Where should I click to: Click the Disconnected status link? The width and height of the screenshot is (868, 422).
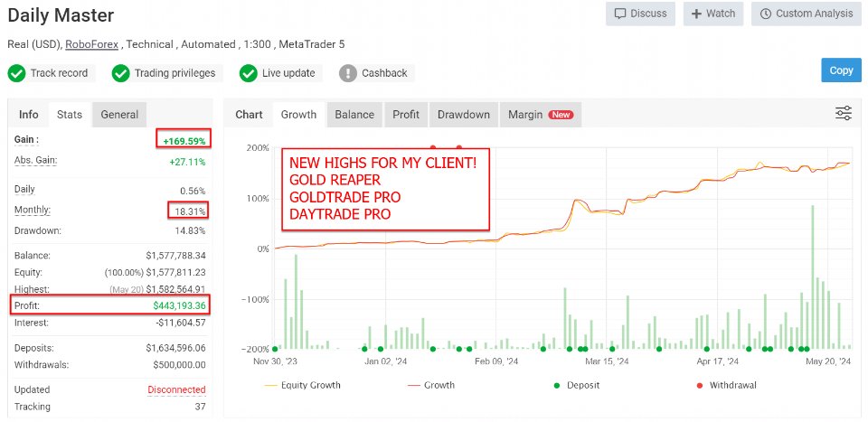(x=176, y=389)
